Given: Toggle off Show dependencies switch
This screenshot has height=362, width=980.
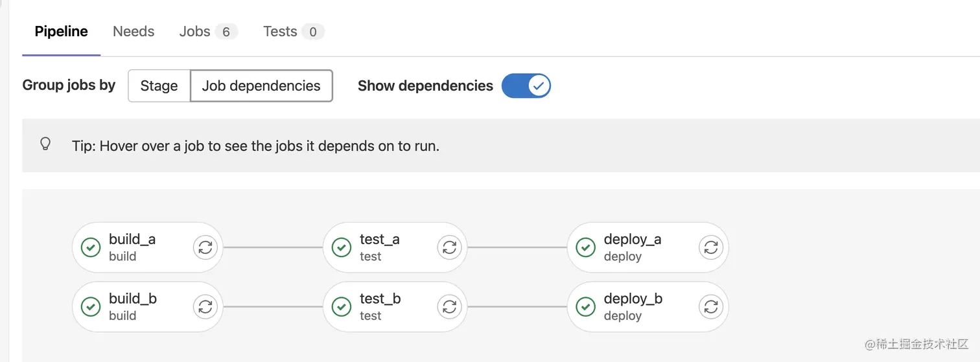Looking at the screenshot, I should point(526,85).
